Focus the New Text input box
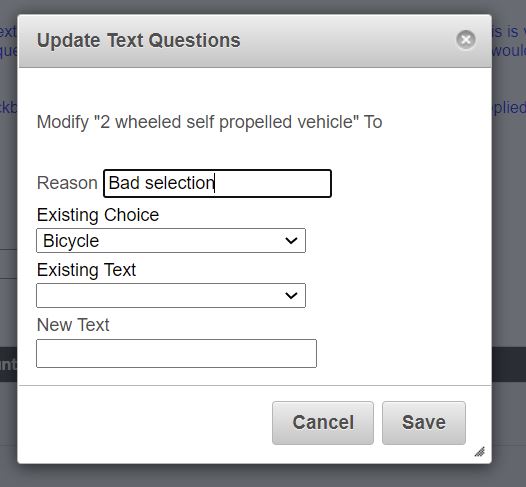Screen dimensions: 526x487 tap(176, 354)
